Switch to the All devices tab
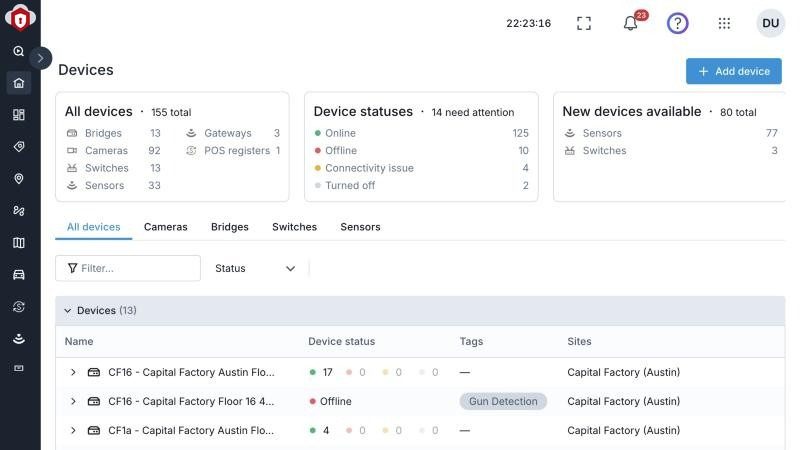 [x=94, y=227]
